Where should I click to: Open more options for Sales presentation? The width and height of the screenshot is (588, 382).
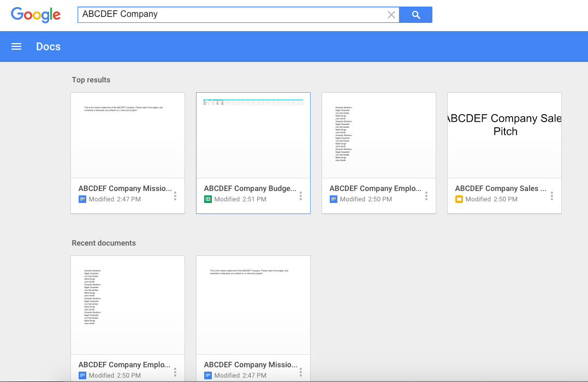point(552,195)
